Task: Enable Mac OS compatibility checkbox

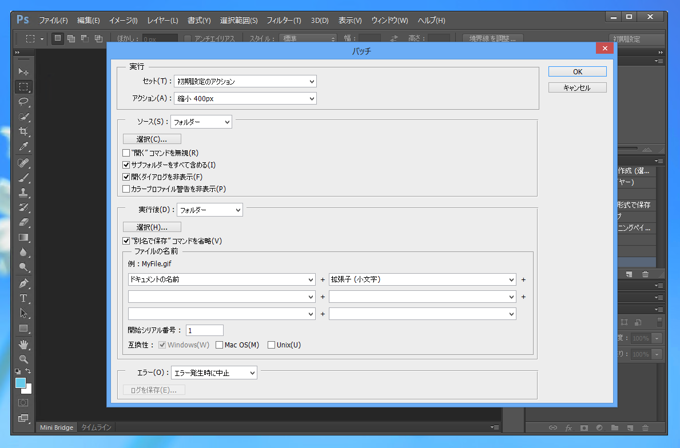Action: 219,345
